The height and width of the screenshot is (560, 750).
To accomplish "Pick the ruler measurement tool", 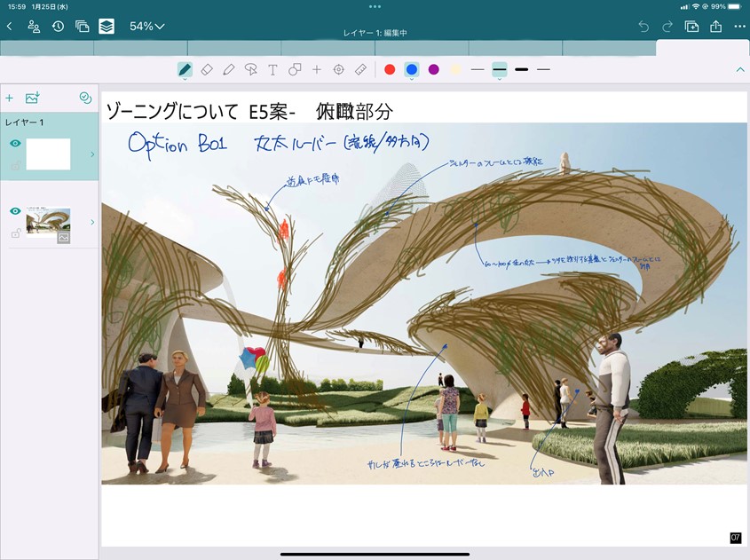I will (360, 69).
